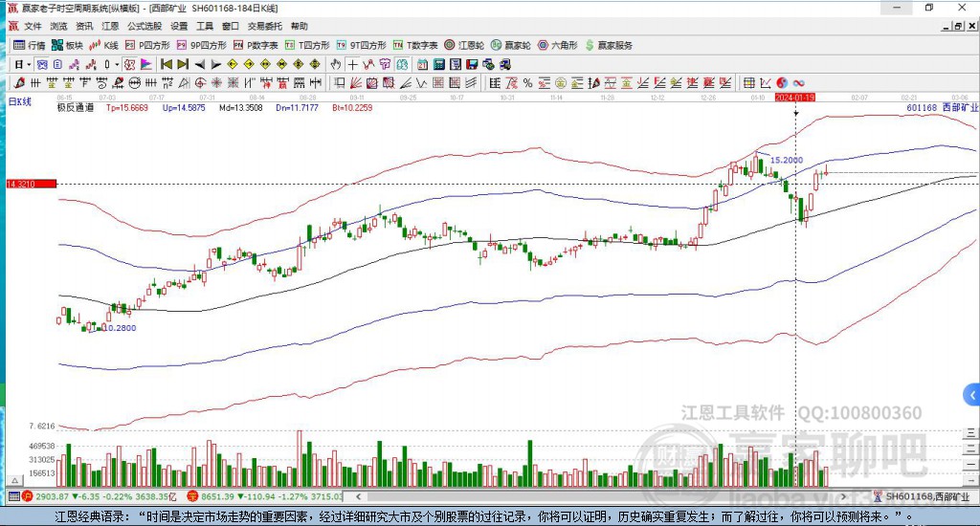Click the yin-yang taiji icon
The height and width of the screenshot is (526, 980).
(x=782, y=82)
